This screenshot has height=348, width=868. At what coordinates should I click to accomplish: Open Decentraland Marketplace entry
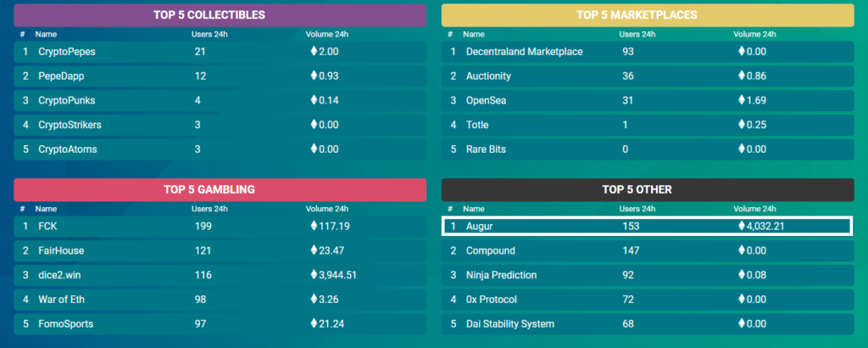(x=524, y=52)
